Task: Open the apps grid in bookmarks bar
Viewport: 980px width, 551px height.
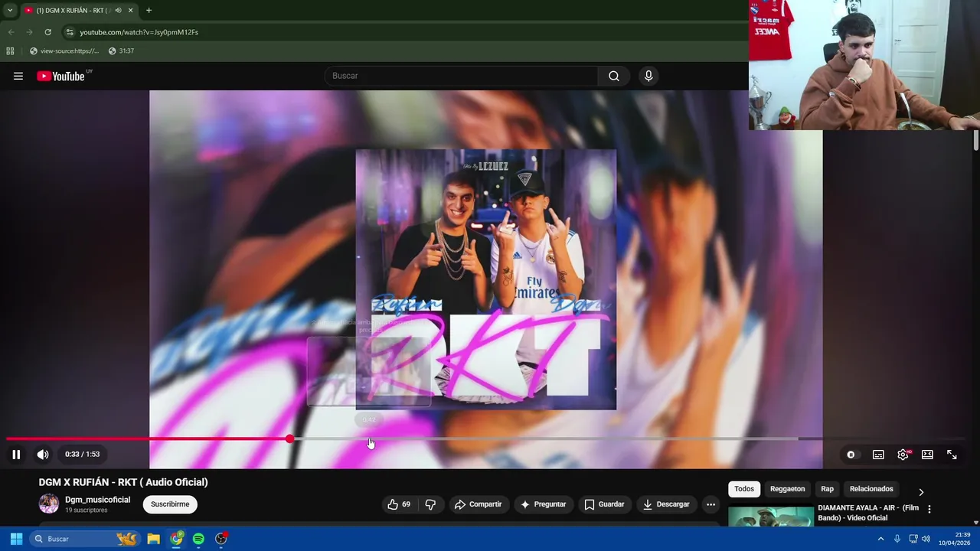Action: pos(10,51)
